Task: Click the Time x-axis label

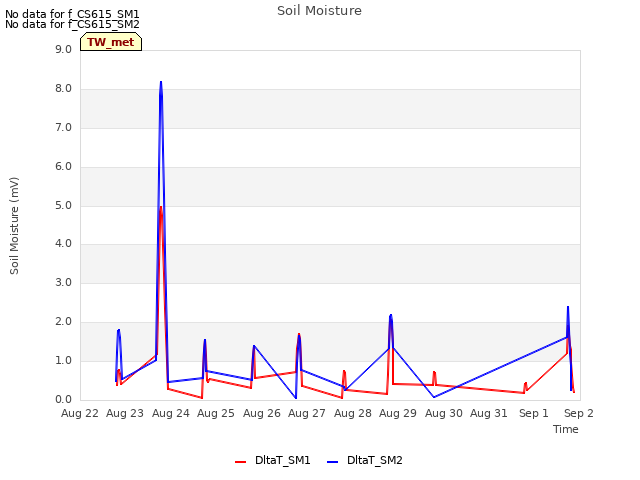Action: click(566, 429)
